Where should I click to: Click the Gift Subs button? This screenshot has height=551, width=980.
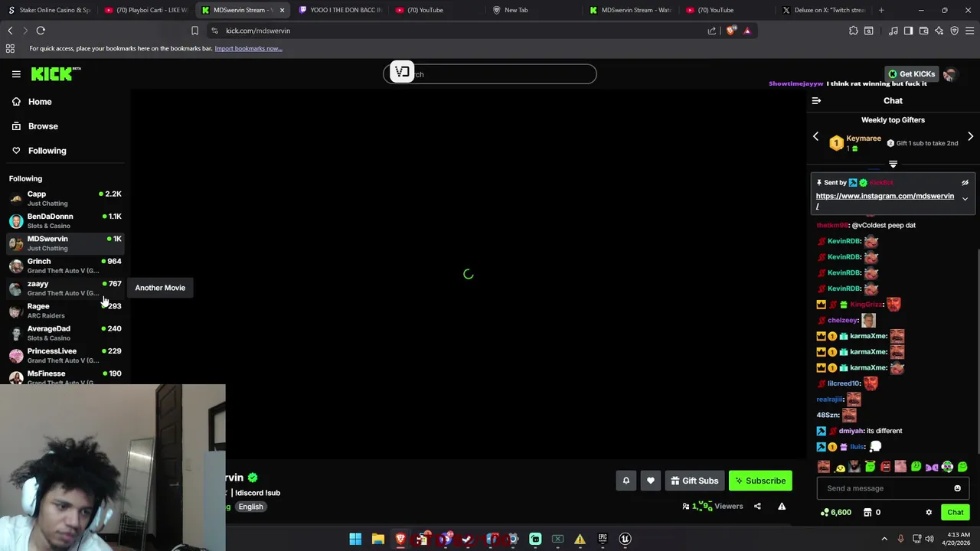coord(694,481)
